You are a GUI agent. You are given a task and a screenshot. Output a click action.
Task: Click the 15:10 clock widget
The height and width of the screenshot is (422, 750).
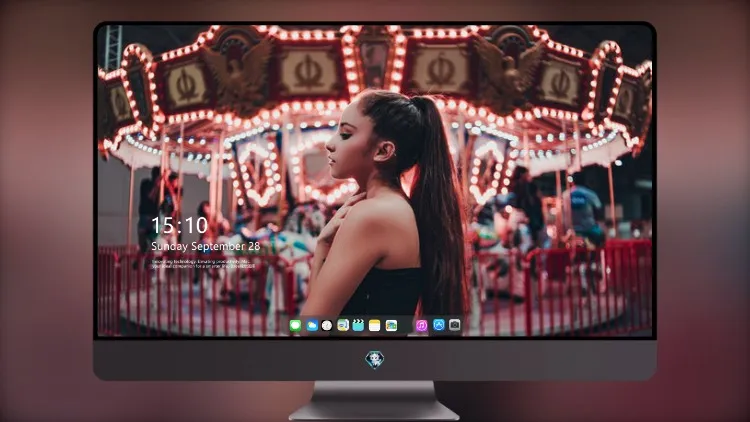tap(179, 225)
